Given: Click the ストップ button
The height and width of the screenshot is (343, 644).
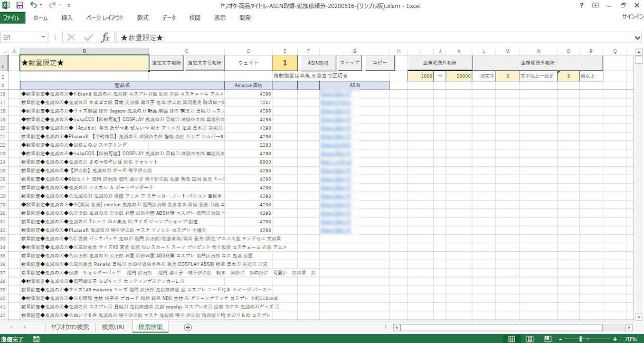Looking at the screenshot, I should click(x=350, y=63).
